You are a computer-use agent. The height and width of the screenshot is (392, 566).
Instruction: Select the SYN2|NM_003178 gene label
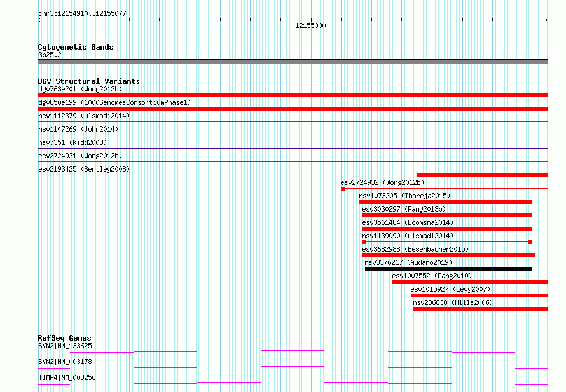(x=65, y=362)
